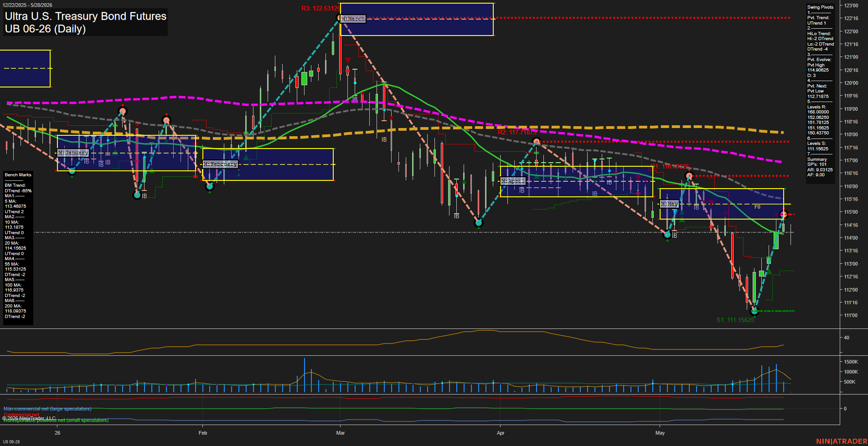The height and width of the screenshot is (446, 868).
Task: Click the UTrend 1 value
Action: pyautogui.click(x=816, y=23)
